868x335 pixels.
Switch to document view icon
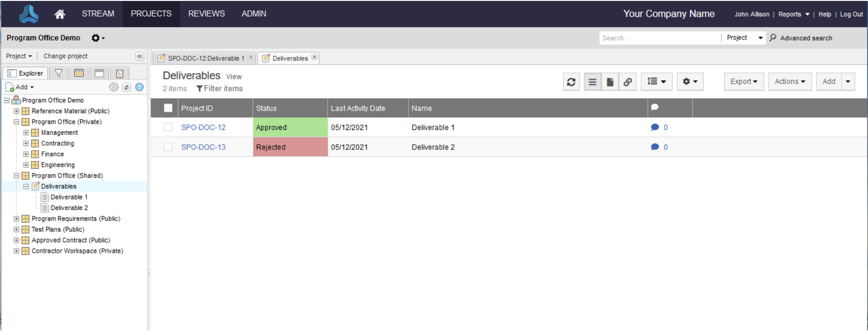610,82
